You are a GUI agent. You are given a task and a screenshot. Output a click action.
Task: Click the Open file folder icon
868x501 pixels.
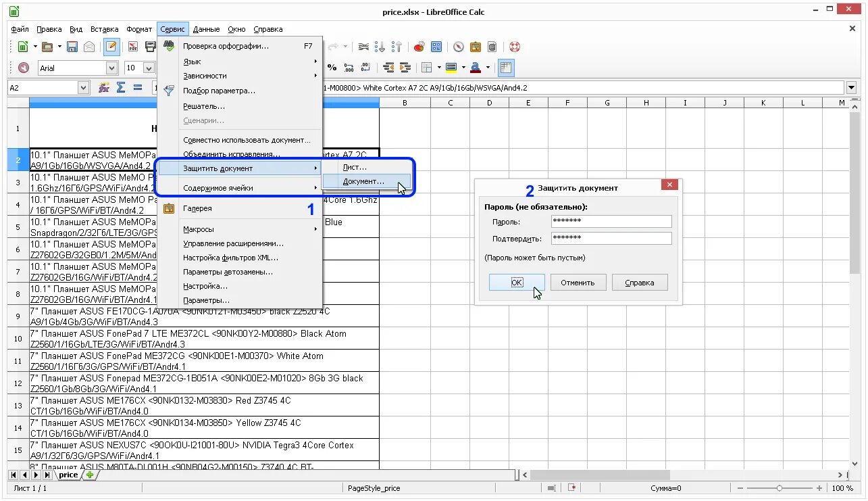(x=47, y=47)
